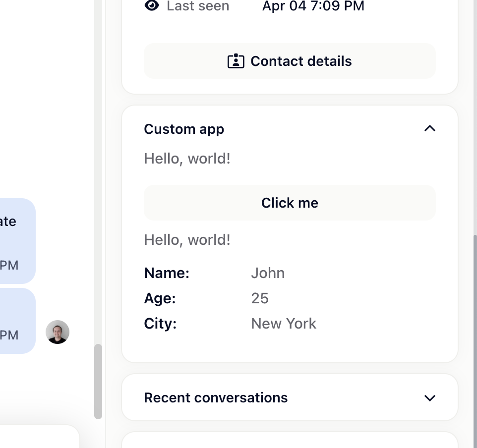Viewport: 477px width, 448px height.
Task: Open Contact details
Action: point(290,61)
